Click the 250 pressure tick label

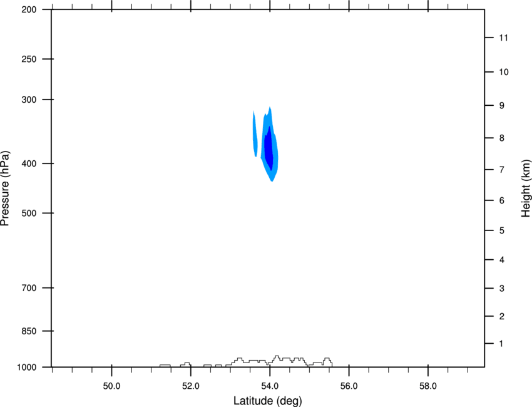pyautogui.click(x=29, y=59)
